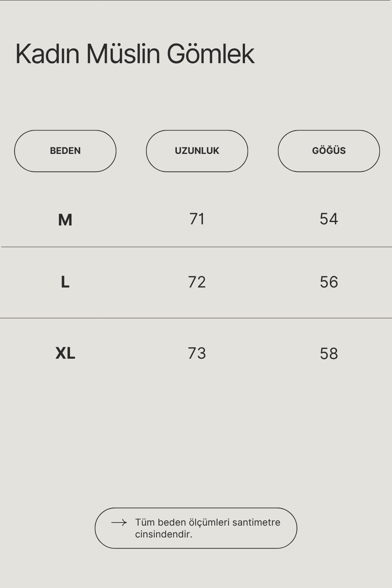Screen dimensions: 392x588
Task: Select the L size label
Action: 65,282
